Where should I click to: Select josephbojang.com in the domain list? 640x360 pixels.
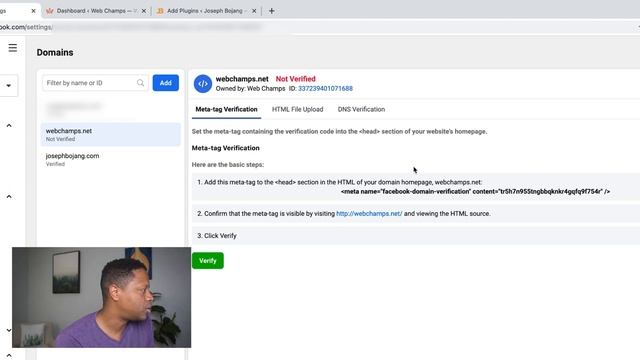pos(111,159)
